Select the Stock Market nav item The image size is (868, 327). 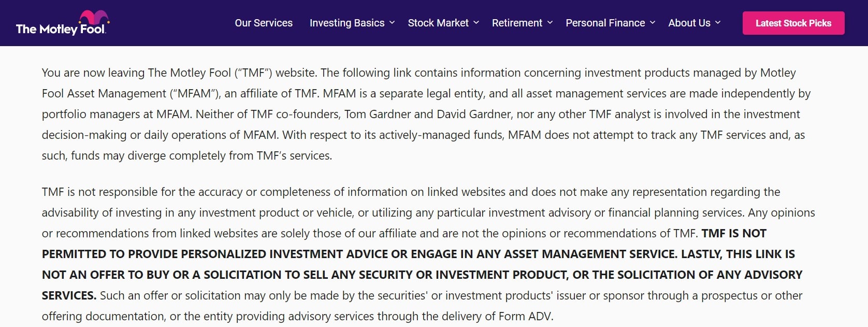(x=438, y=23)
